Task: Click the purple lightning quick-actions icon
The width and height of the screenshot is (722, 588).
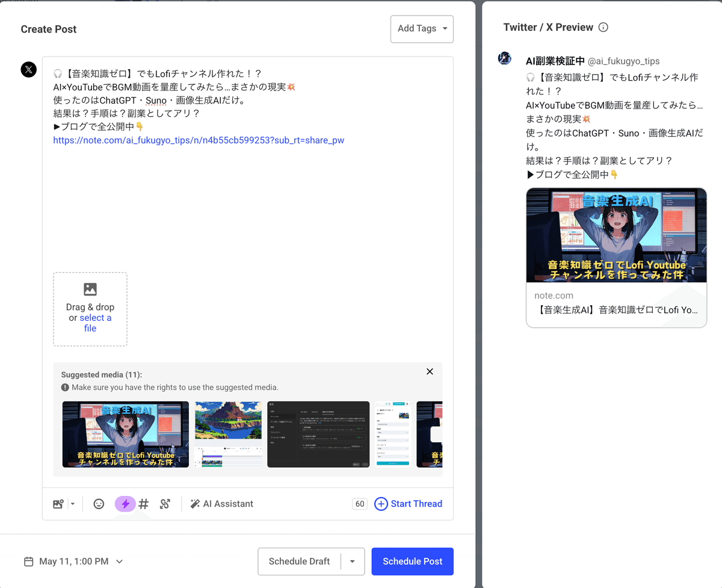Action: coord(125,503)
